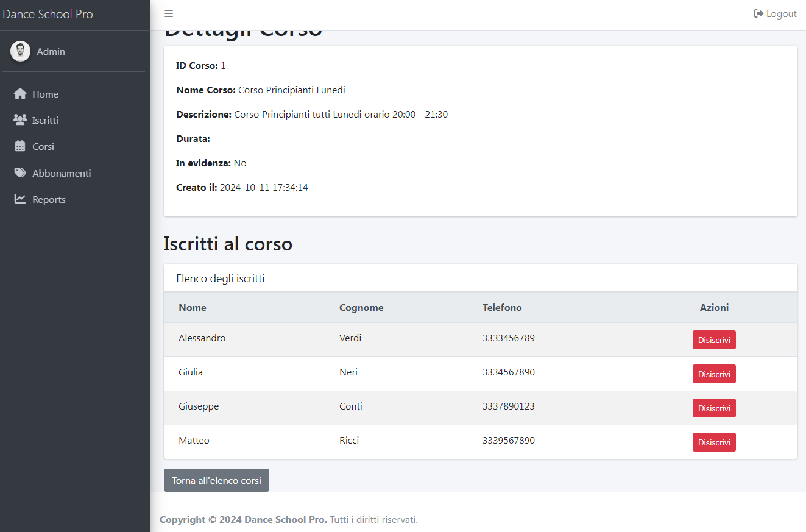Click the Home house icon in sidebar

pos(20,94)
